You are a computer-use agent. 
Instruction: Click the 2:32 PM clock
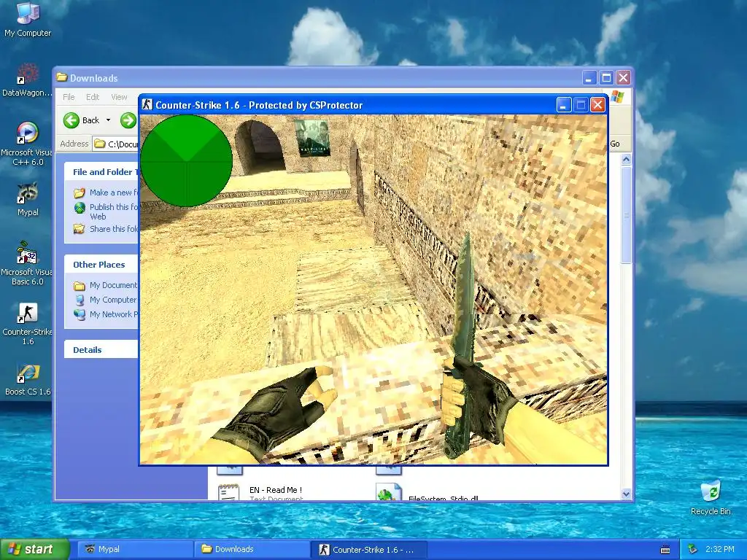pyautogui.click(x=720, y=550)
